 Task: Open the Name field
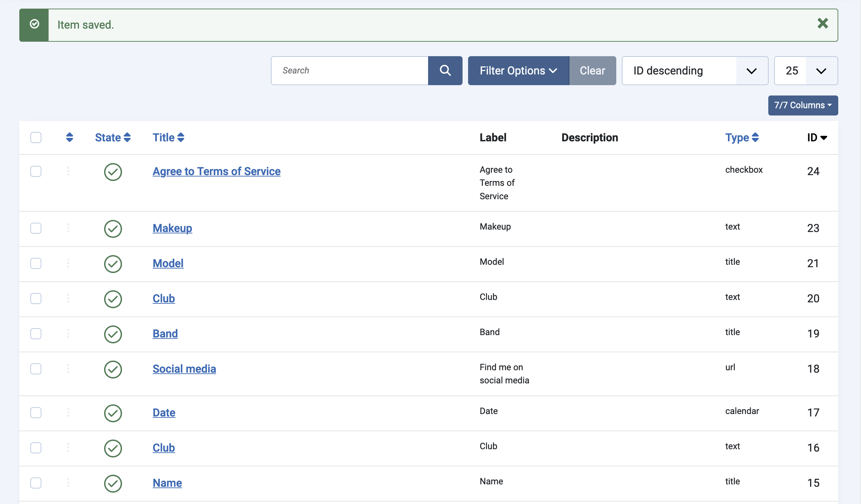[167, 483]
